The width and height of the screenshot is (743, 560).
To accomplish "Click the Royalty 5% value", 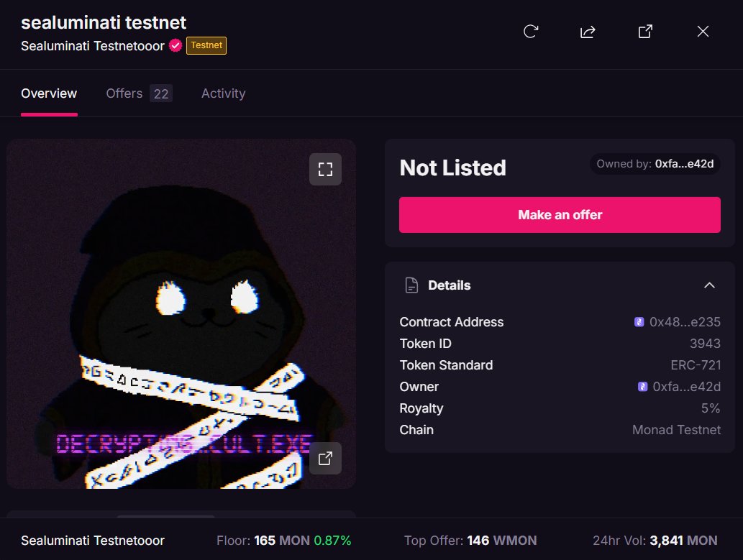I will tap(711, 408).
